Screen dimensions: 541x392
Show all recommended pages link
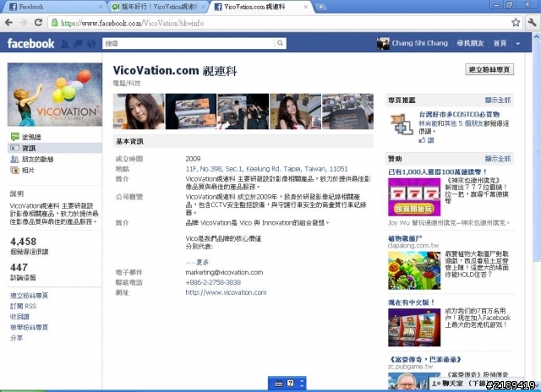click(497, 100)
